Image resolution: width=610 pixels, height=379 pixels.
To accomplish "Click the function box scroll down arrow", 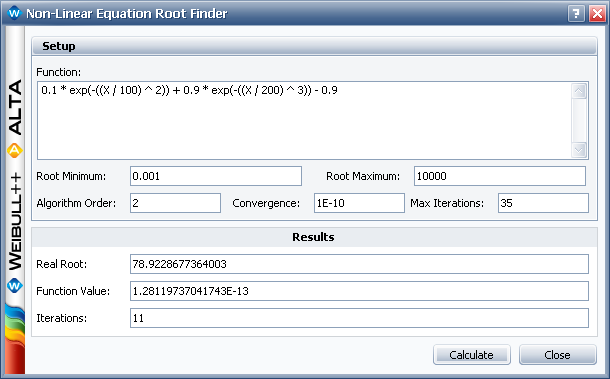I will [579, 150].
